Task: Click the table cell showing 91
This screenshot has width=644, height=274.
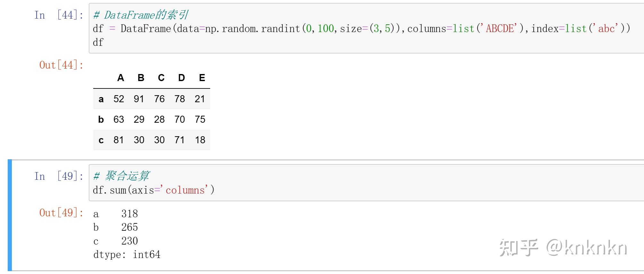Action: [x=139, y=99]
